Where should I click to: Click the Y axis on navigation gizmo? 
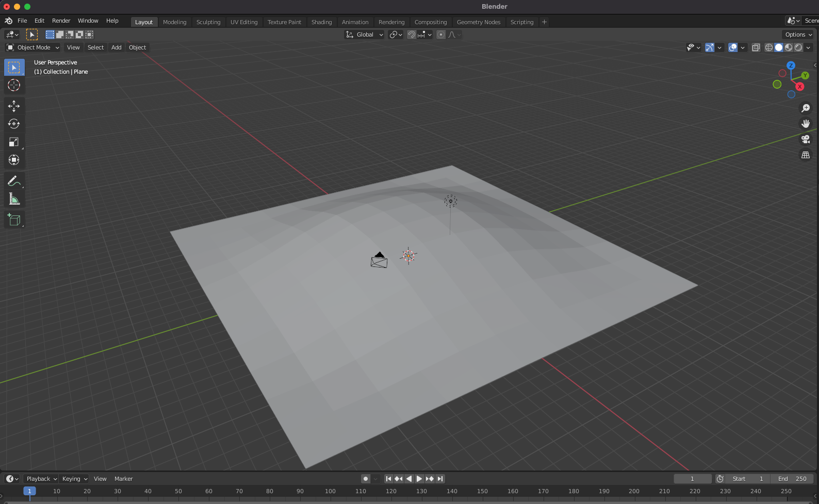[805, 75]
